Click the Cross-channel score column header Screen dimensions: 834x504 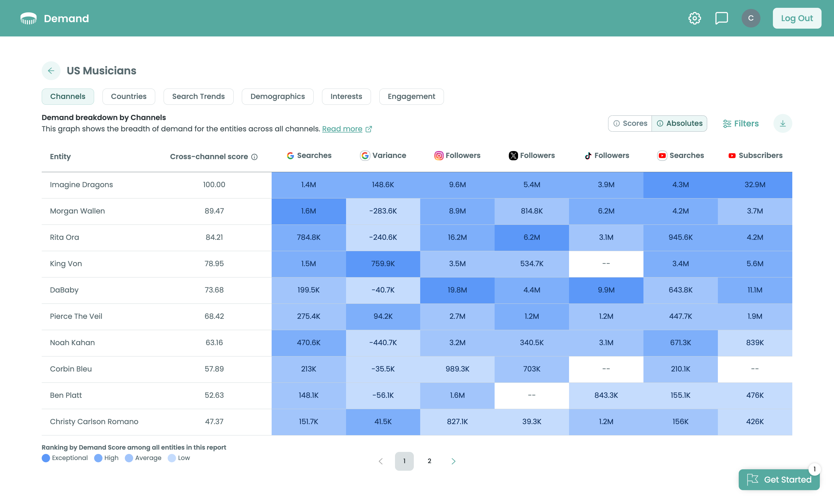(x=209, y=157)
